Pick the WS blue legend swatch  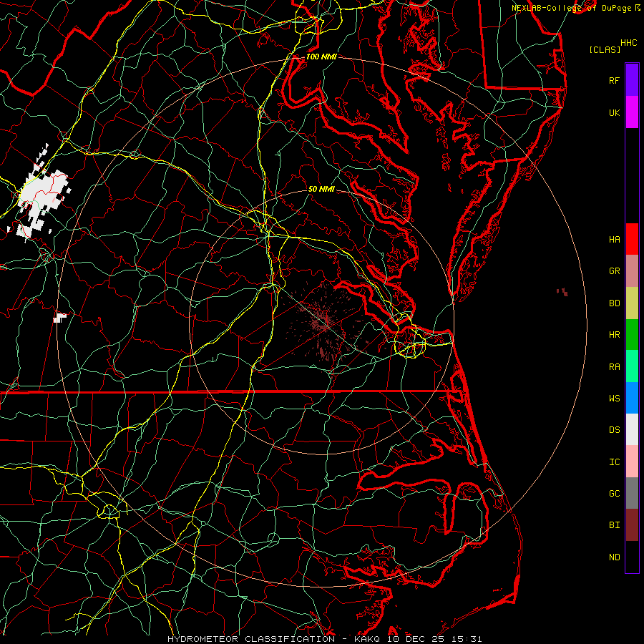pyautogui.click(x=632, y=398)
